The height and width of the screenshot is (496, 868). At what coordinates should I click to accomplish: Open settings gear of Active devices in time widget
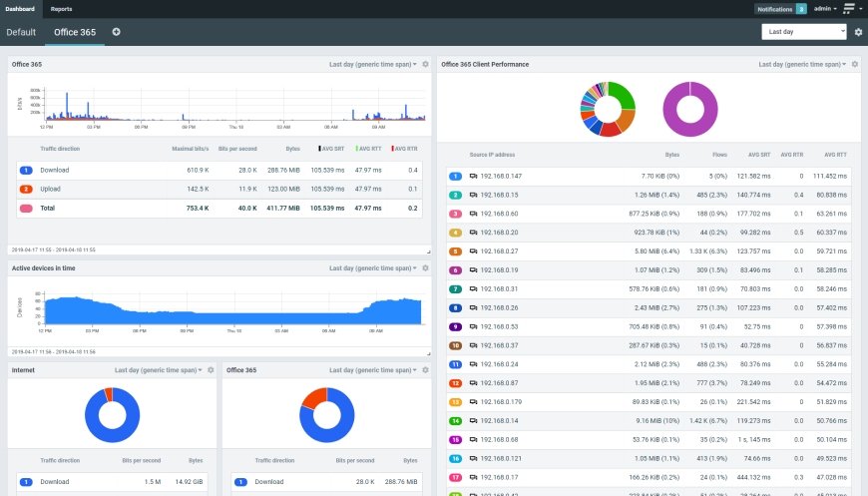coord(425,267)
